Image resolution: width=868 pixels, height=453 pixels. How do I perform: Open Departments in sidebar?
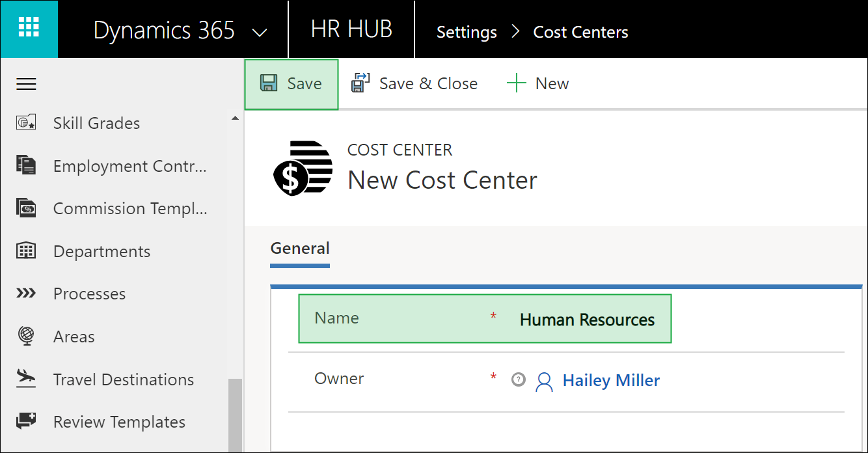pos(102,251)
